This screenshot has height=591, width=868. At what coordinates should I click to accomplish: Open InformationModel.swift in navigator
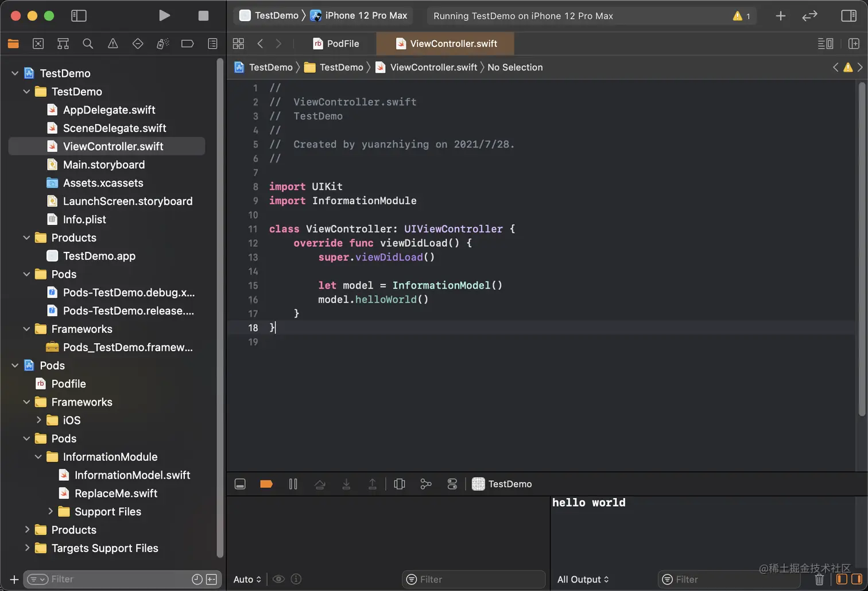click(x=132, y=475)
